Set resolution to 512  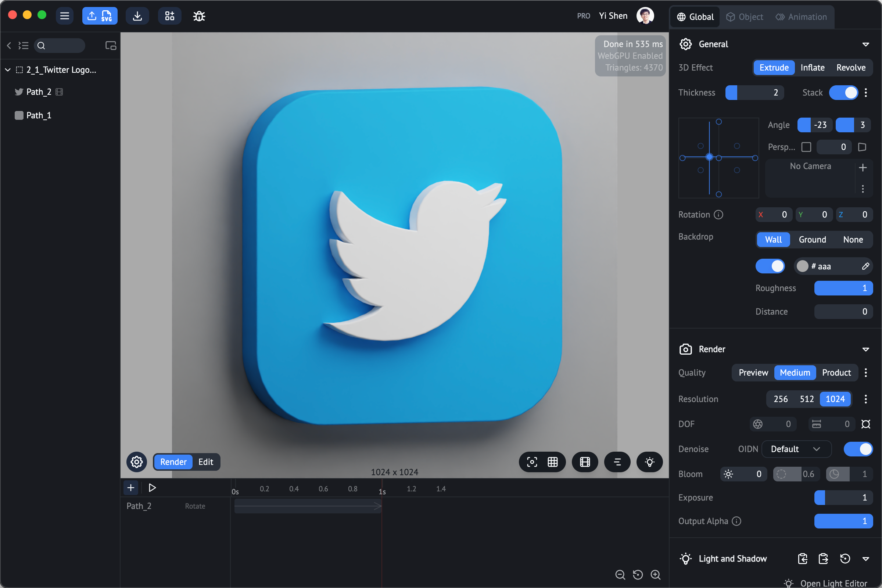[807, 399]
